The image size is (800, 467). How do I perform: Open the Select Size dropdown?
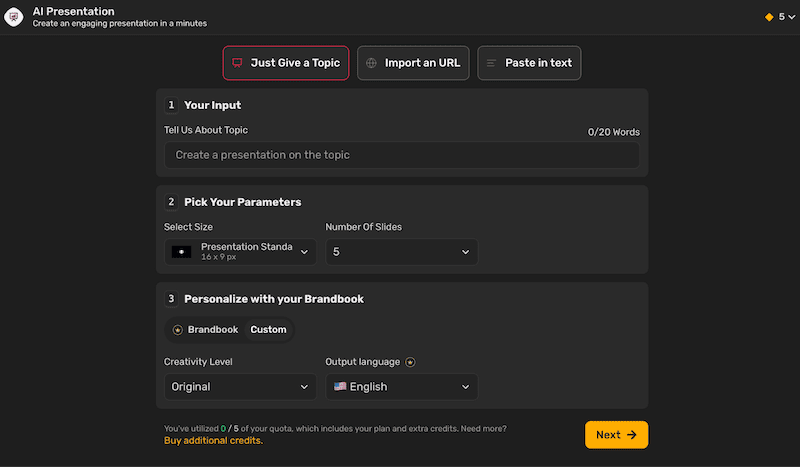[240, 252]
